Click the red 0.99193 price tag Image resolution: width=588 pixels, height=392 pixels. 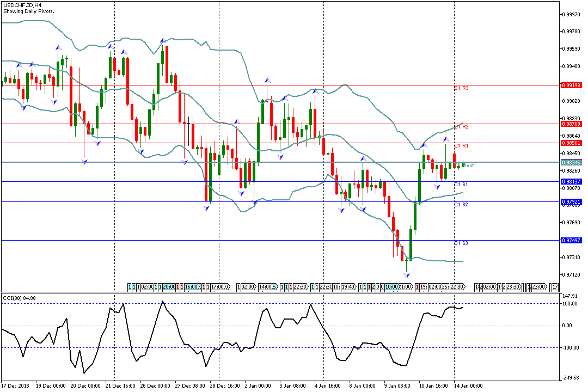(x=571, y=85)
